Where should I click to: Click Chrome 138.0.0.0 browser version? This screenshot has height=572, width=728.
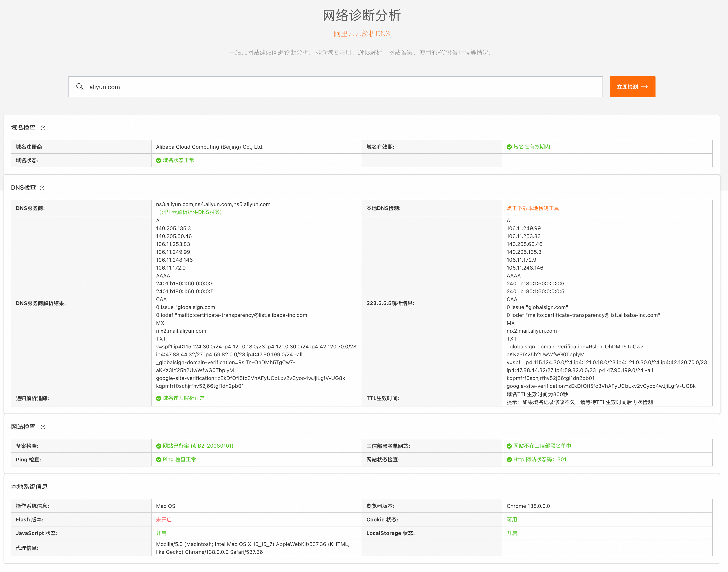coord(528,506)
